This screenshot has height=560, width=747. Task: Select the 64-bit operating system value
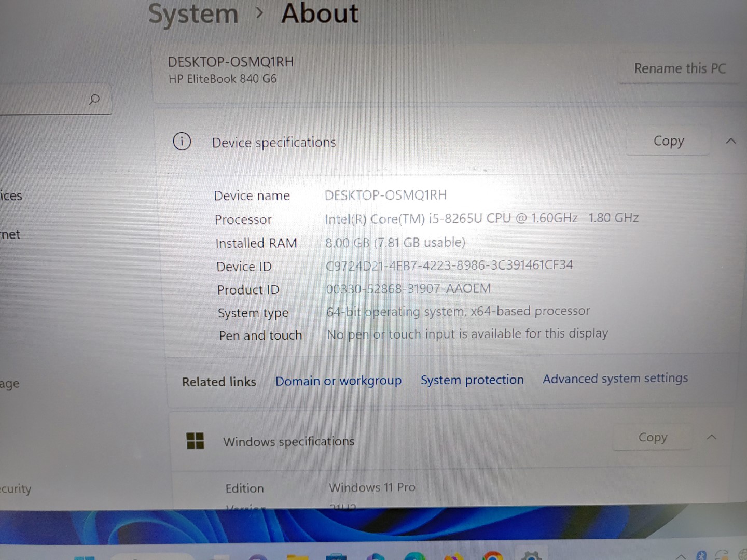(458, 311)
